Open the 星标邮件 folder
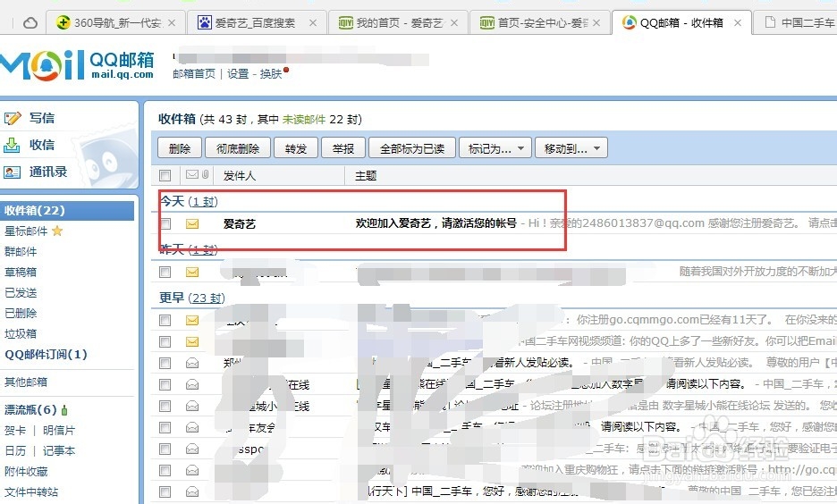Viewport: 837px width, 504px height. [26, 231]
